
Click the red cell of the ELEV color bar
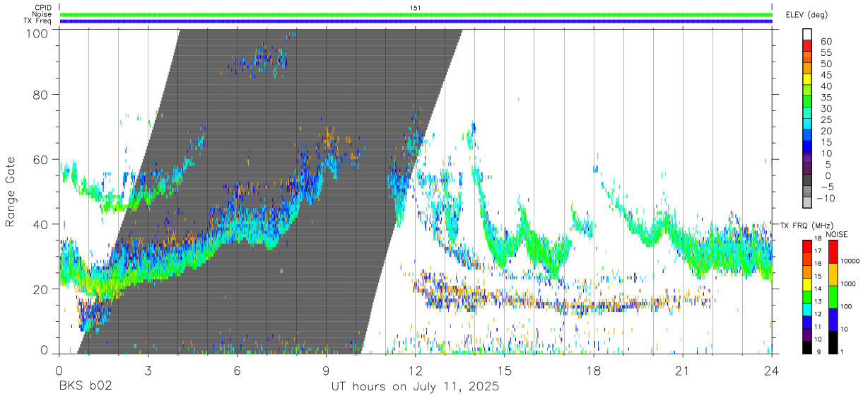(807, 45)
